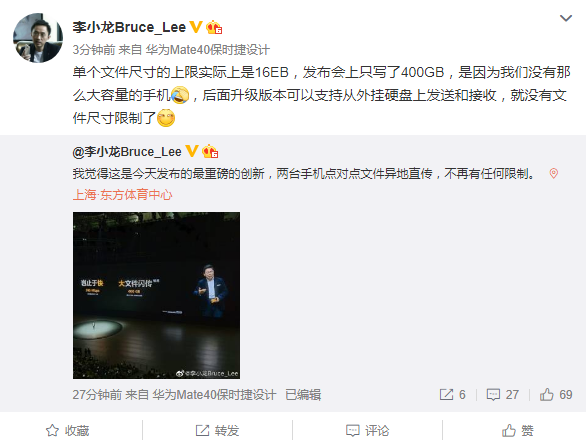Image resolution: width=586 pixels, height=440 pixels.
Task: Click 收藏 to favorite this post
Action: click(68, 430)
